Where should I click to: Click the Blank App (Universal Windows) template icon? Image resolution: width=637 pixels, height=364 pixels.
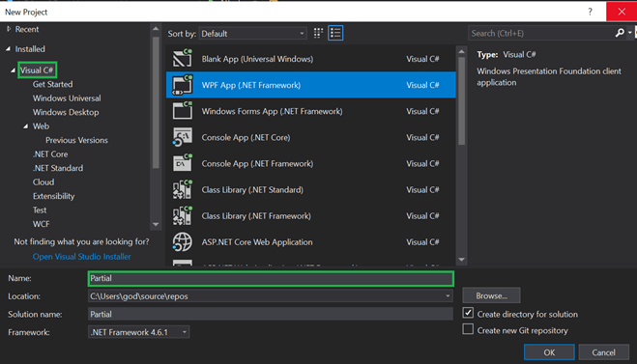tap(183, 59)
